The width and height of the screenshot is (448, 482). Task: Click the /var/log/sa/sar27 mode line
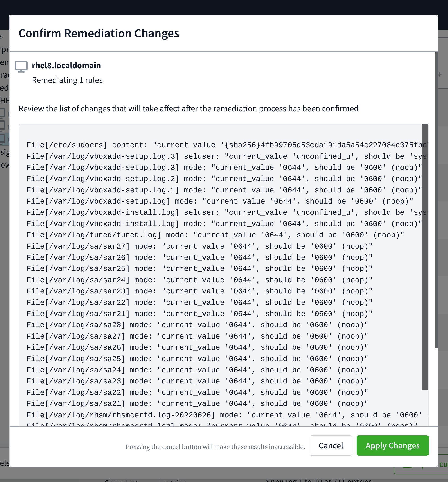[x=199, y=246]
